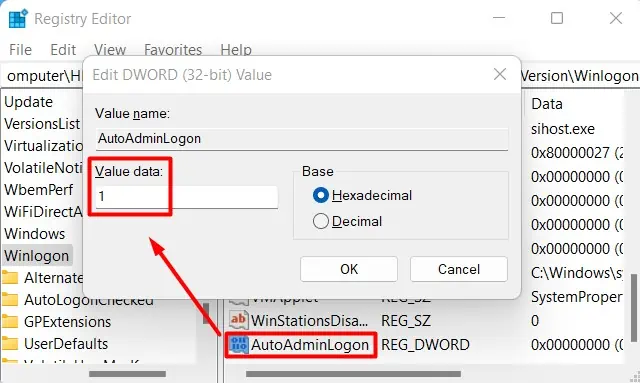Click the Value data input field
The width and height of the screenshot is (640, 383).
click(x=187, y=197)
